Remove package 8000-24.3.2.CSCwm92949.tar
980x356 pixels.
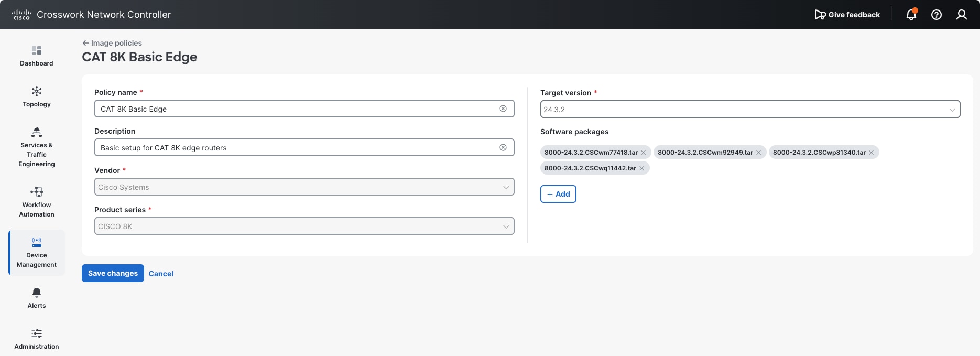click(x=758, y=153)
